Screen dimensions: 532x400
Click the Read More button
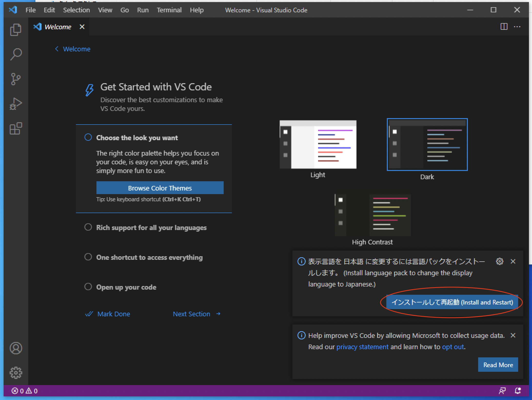[x=498, y=365]
